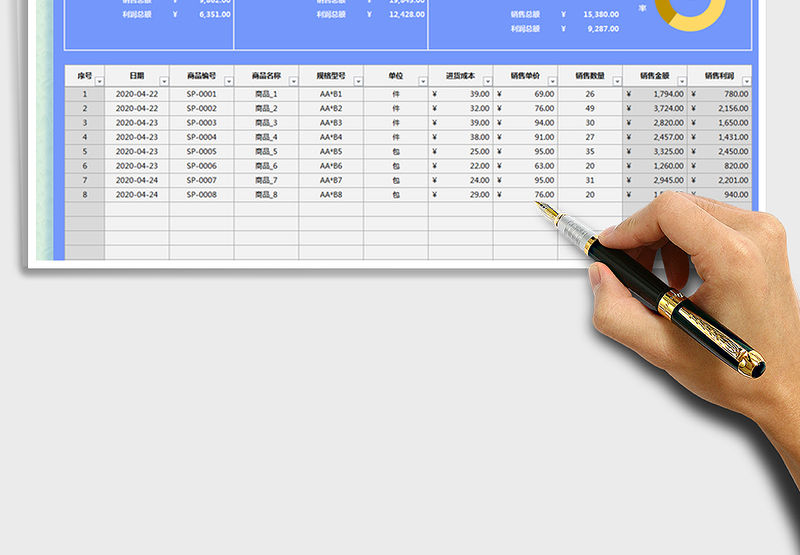Image resolution: width=800 pixels, height=555 pixels.
Task: Open the 销售单价 filter dropdown
Action: pos(551,82)
